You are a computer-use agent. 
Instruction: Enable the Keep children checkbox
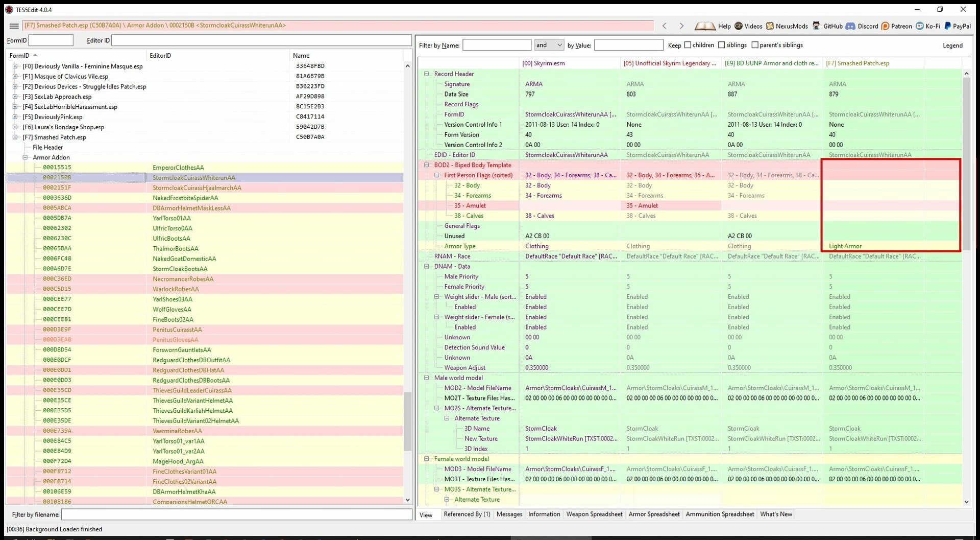click(688, 45)
